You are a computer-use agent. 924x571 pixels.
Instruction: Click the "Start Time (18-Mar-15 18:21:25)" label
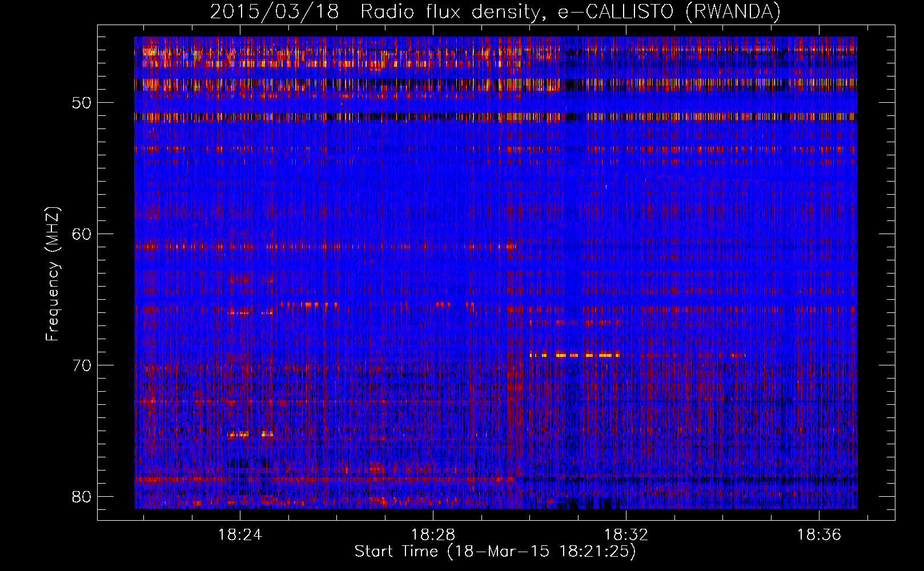point(495,552)
